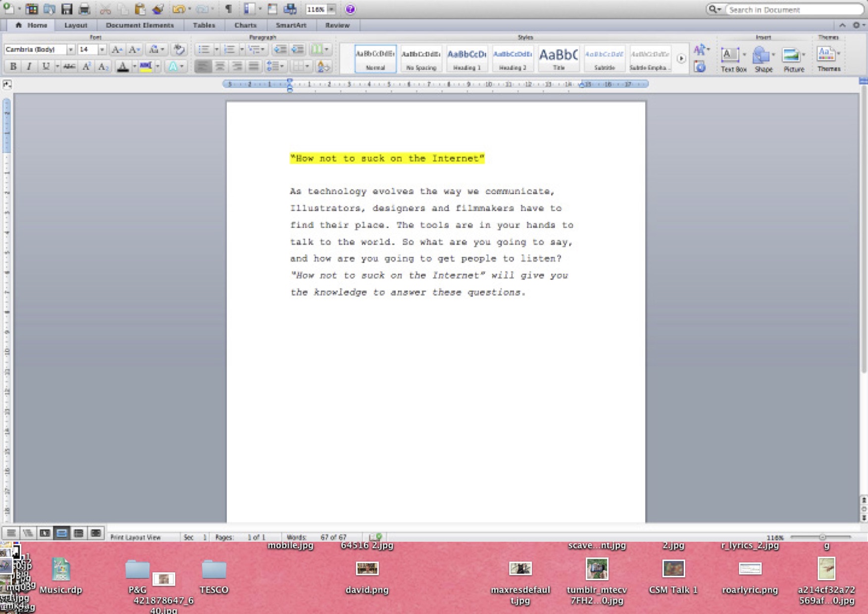The image size is (868, 614).
Task: Increase font size with grow font icon
Action: [x=117, y=50]
